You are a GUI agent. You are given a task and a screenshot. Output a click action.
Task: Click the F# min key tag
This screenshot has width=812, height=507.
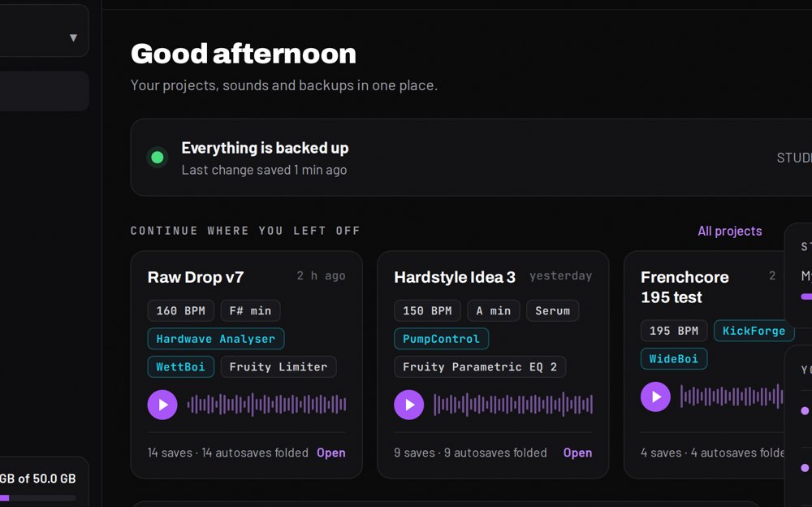pyautogui.click(x=250, y=310)
